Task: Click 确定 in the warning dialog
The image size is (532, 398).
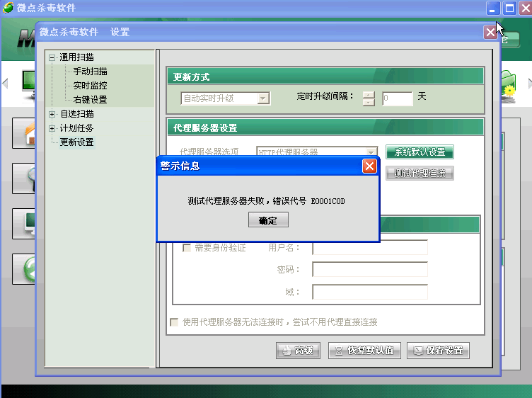Action: (268, 220)
